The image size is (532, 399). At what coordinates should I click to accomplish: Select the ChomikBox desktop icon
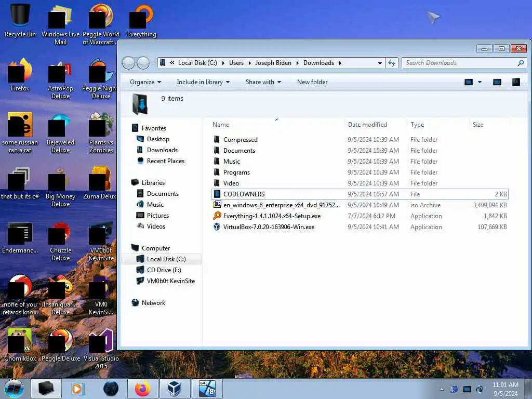pyautogui.click(x=20, y=344)
